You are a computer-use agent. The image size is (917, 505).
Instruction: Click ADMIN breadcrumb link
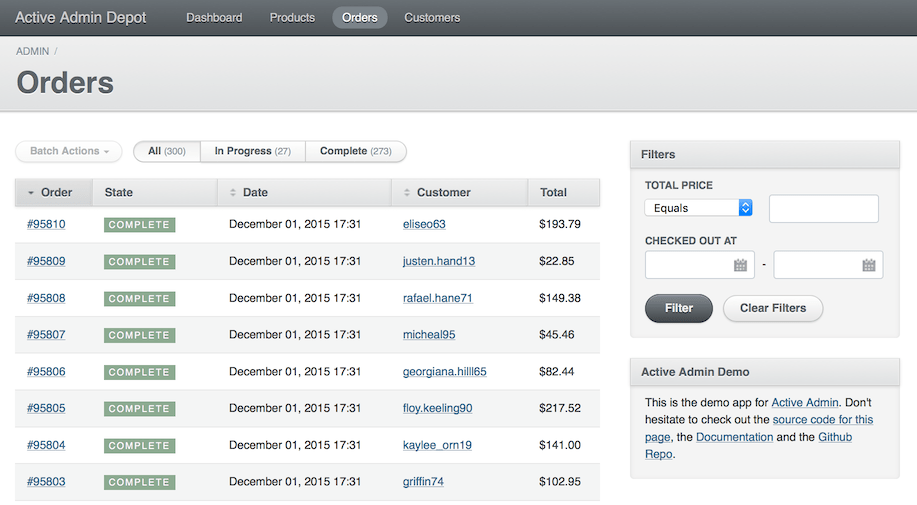(x=32, y=51)
